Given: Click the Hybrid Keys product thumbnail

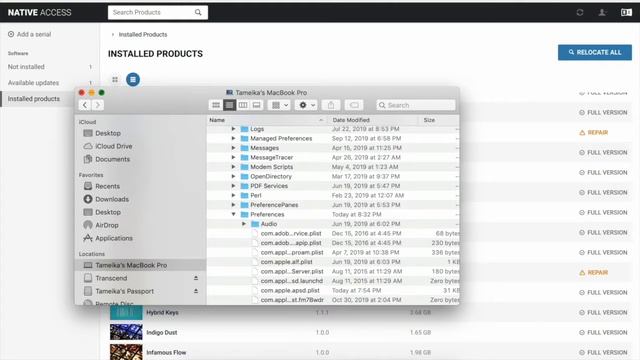Looking at the screenshot, I should [x=126, y=313].
